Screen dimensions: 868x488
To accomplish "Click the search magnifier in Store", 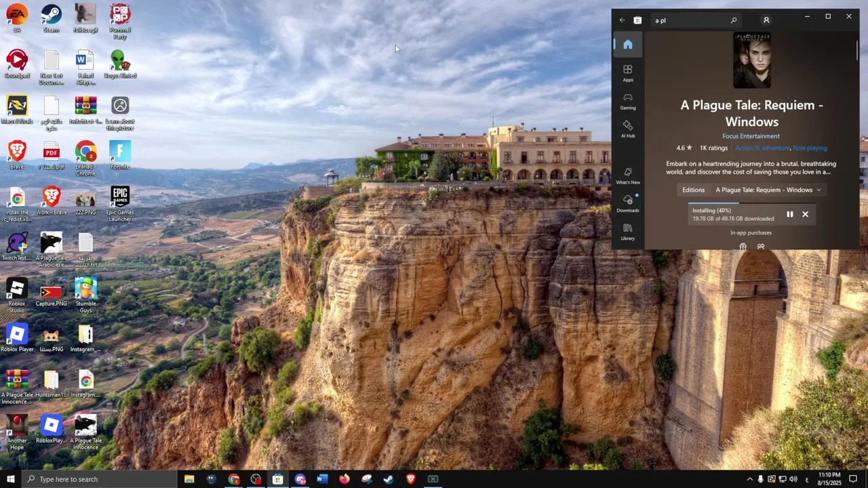I will [734, 20].
